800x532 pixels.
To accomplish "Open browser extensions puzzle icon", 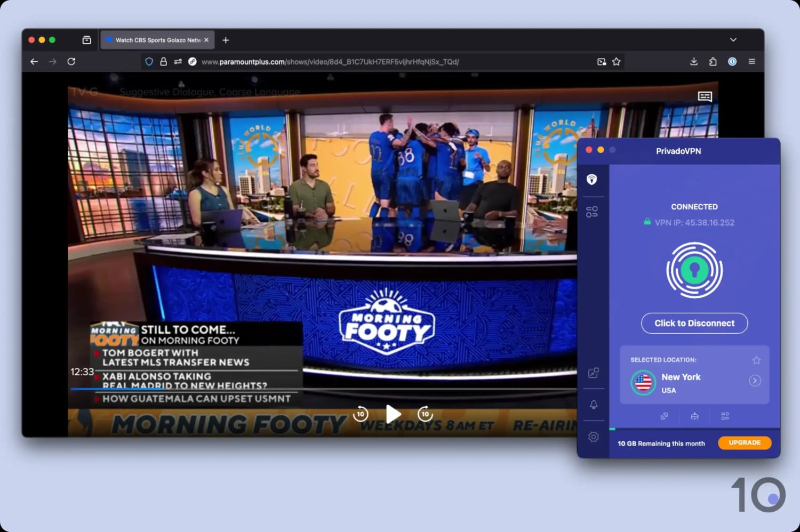I will tap(713, 62).
